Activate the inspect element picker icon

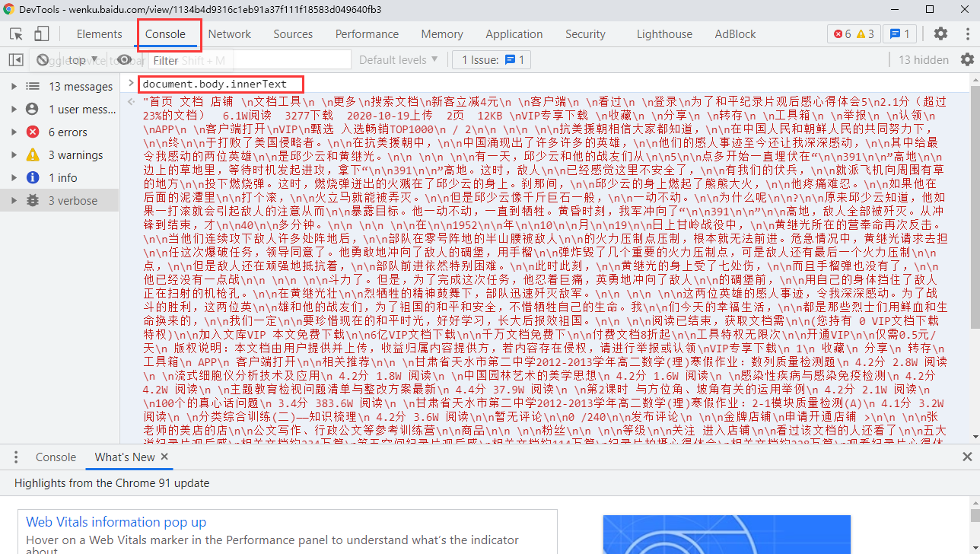coord(17,34)
